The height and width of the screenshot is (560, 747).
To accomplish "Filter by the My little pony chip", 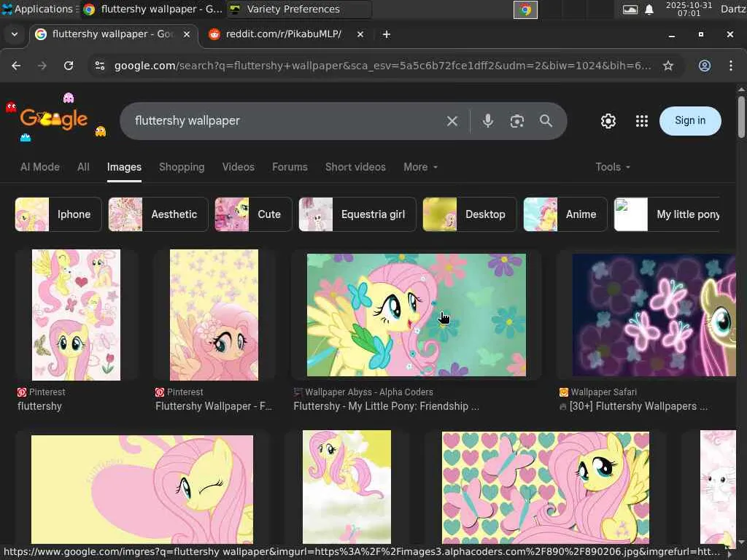I will point(667,214).
